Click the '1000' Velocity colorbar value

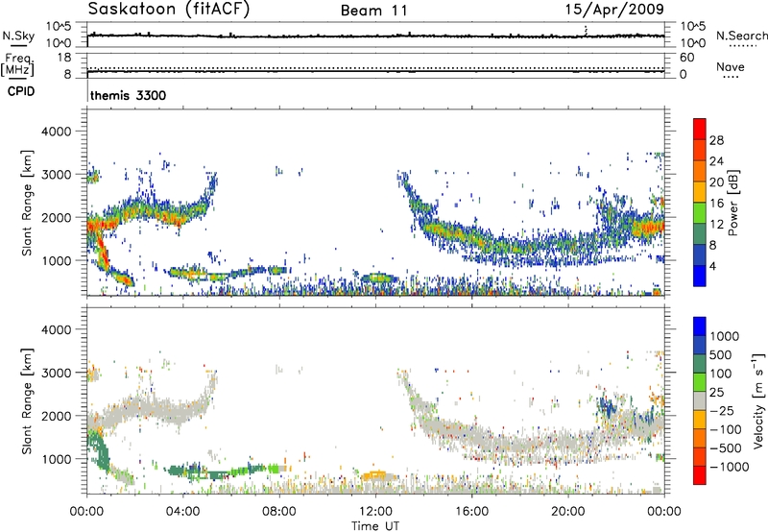pos(725,336)
